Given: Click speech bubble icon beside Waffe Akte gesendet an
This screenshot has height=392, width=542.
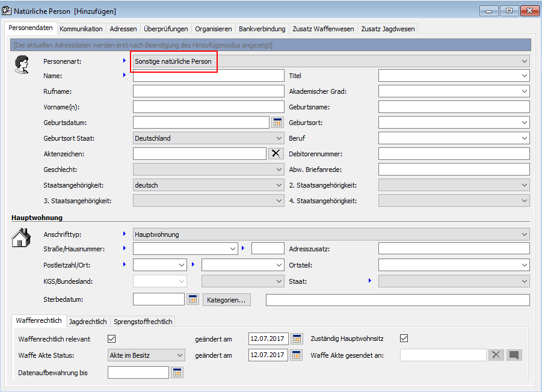Looking at the screenshot, I should pos(514,355).
